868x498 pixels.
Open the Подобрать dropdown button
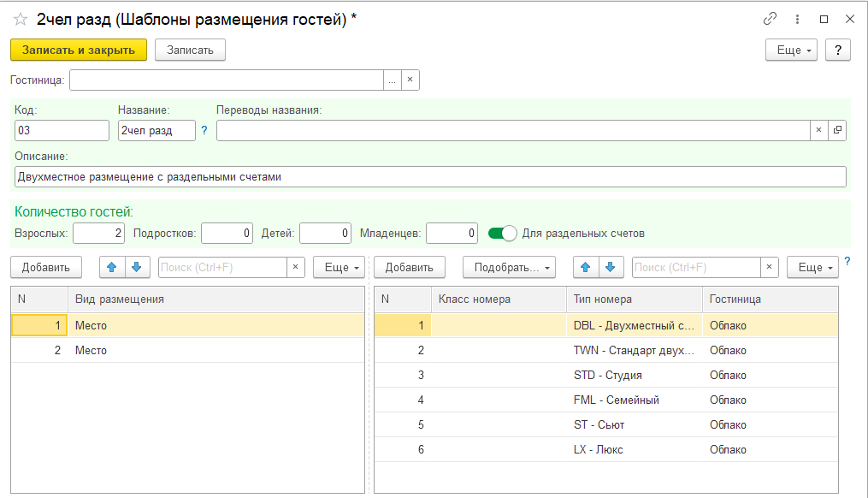pos(509,267)
